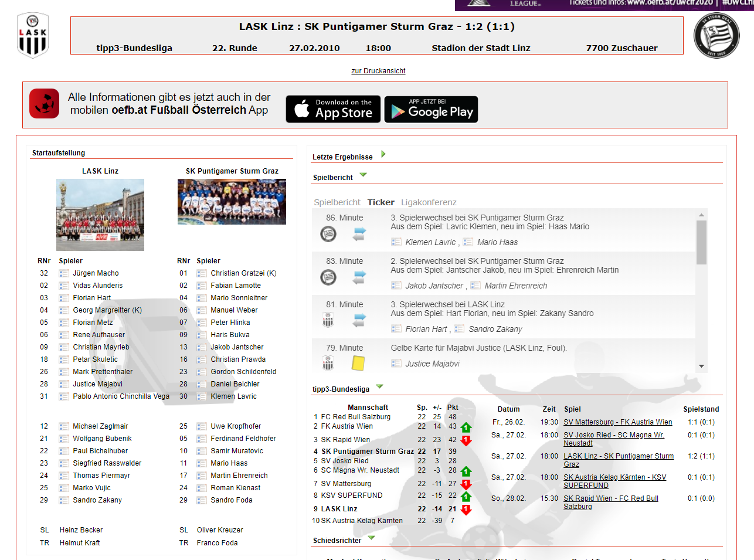Click FC Red Bull Salzburg in standings table

pos(356,417)
